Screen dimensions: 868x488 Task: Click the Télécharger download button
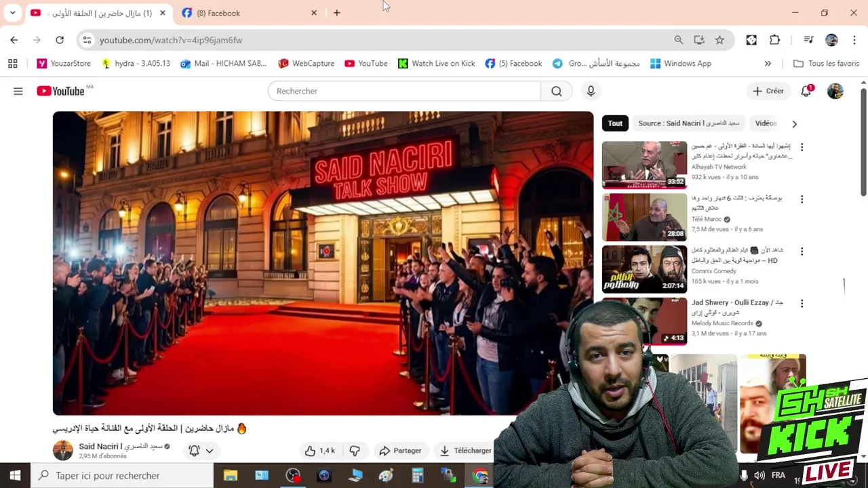click(x=466, y=451)
